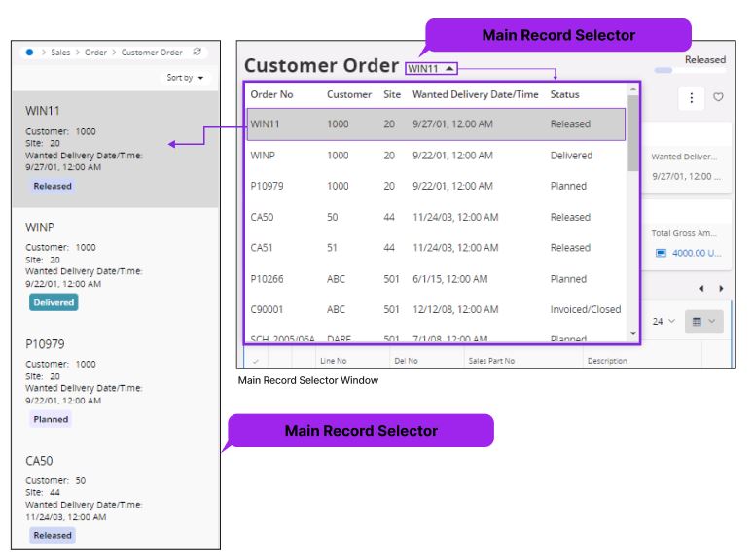This screenshot has height=560, width=753.
Task: Expand the 24 page size dropdown
Action: pos(663,322)
